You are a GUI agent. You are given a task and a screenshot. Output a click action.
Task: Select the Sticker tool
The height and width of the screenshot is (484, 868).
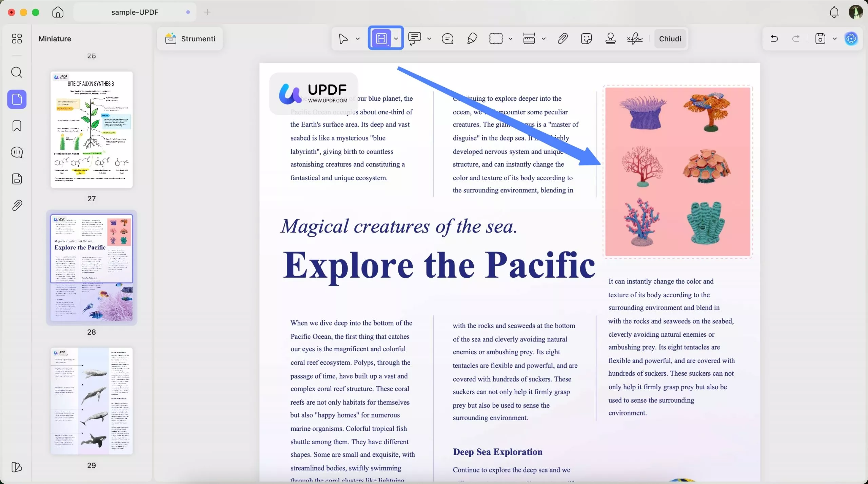586,38
